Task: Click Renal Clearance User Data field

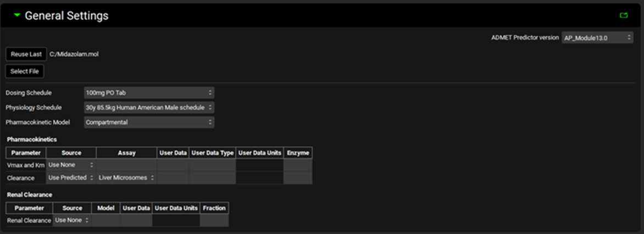Action: click(136, 220)
